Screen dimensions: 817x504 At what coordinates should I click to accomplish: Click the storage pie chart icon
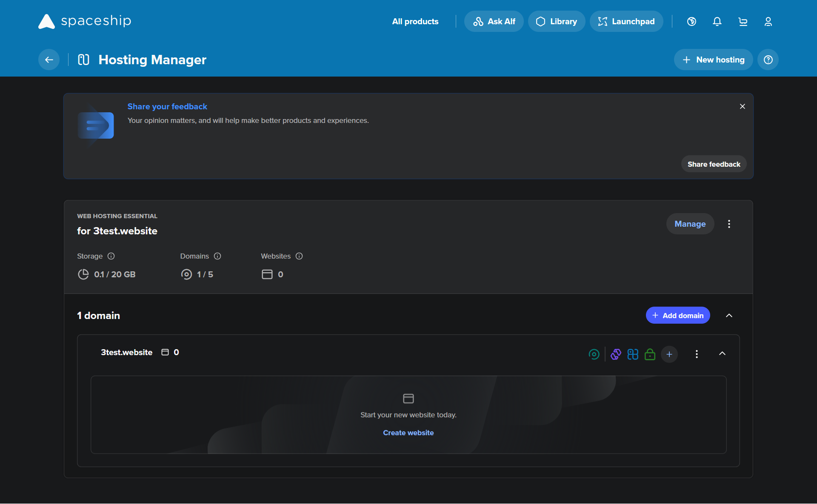[x=83, y=274]
